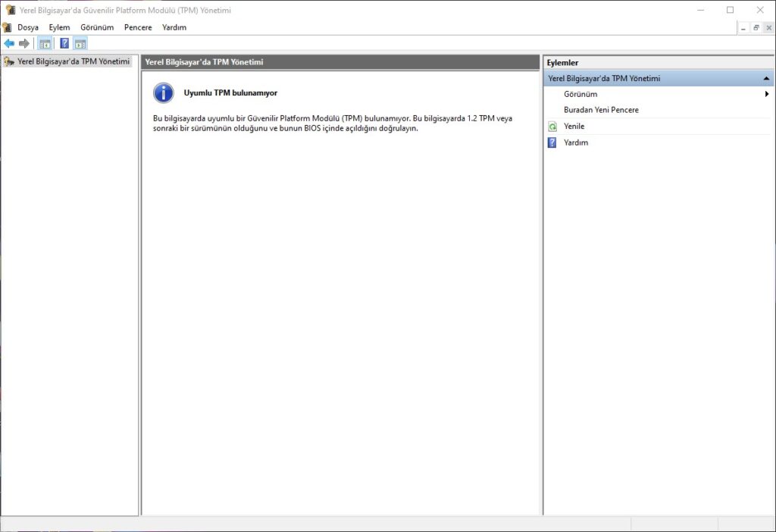Click the blue info icon beside Uyumlu TPM
This screenshot has height=532, width=776.
(x=163, y=93)
